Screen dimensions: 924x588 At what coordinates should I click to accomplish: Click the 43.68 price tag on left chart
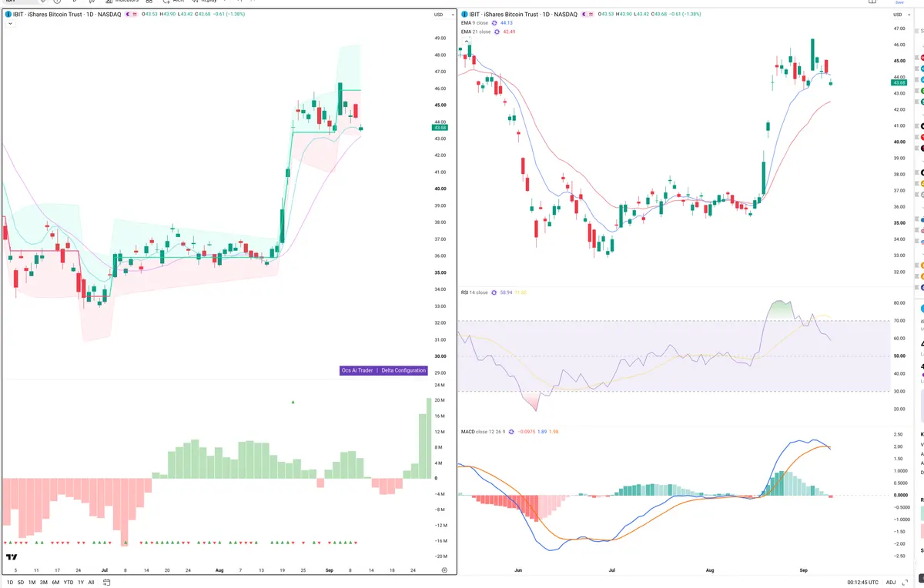pyautogui.click(x=440, y=128)
